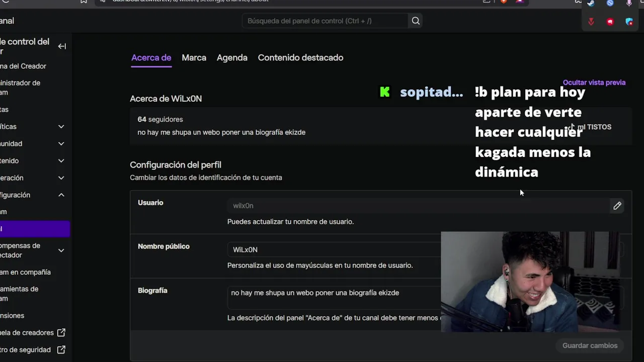This screenshot has width=644, height=362.
Task: Click the Steam tray icon
Action: (x=591, y=3)
